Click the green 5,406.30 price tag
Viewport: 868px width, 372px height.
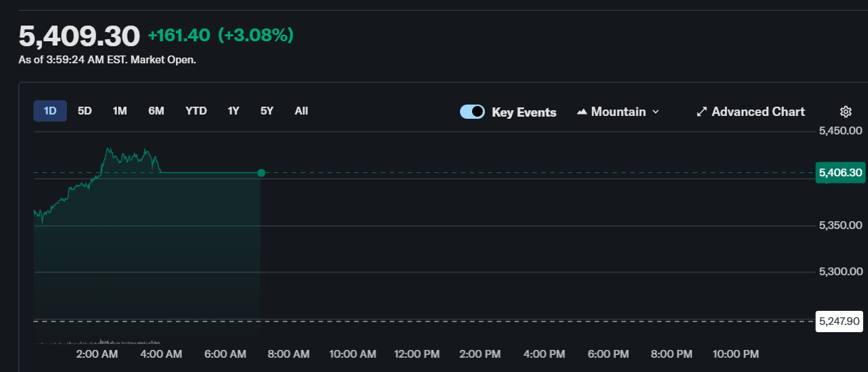(x=840, y=173)
